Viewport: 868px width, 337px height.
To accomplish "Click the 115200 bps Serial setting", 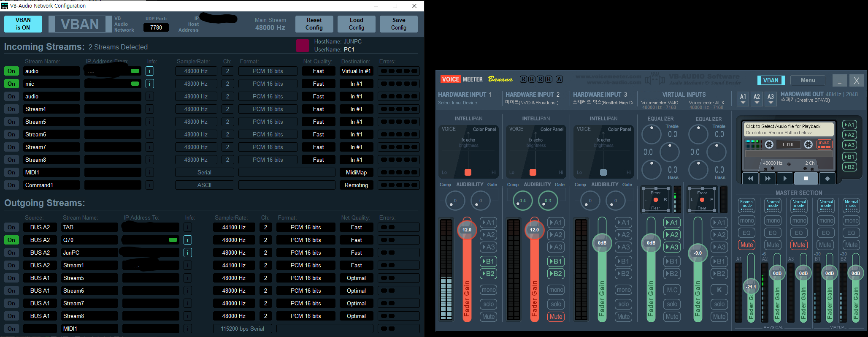I will coord(242,329).
